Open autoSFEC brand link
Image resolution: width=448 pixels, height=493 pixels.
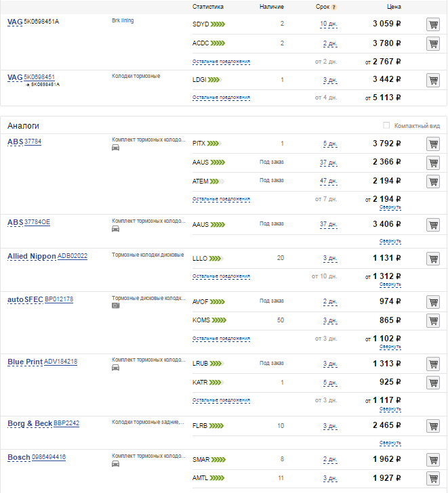(25, 299)
